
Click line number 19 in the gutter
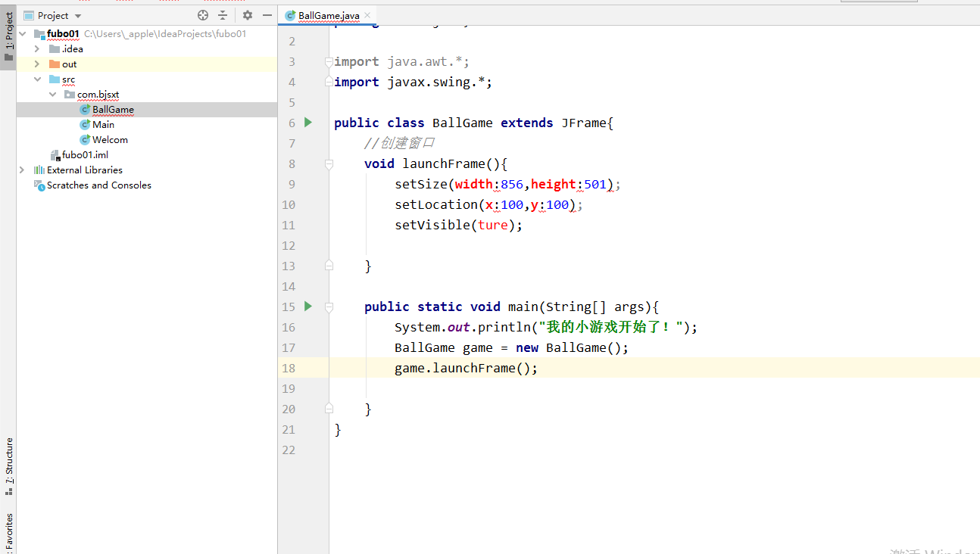click(288, 388)
